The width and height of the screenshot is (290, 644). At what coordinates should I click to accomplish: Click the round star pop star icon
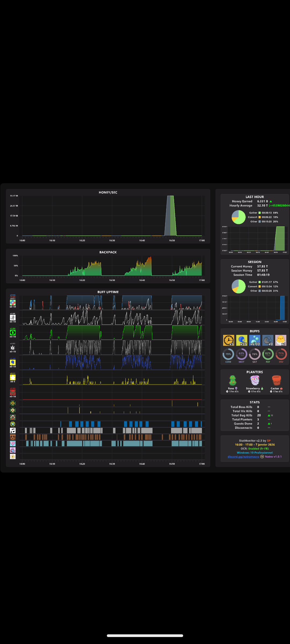(13, 424)
